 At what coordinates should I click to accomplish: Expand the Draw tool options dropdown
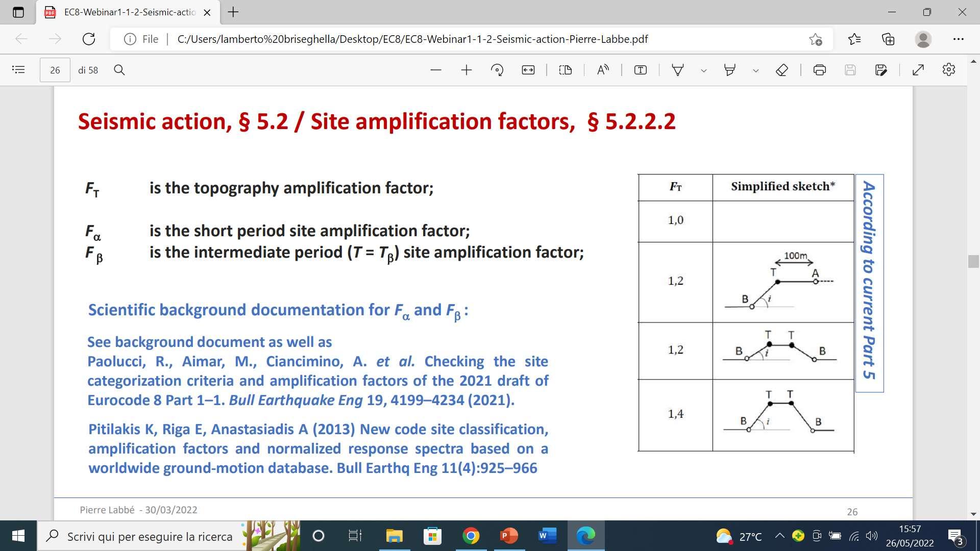click(704, 70)
